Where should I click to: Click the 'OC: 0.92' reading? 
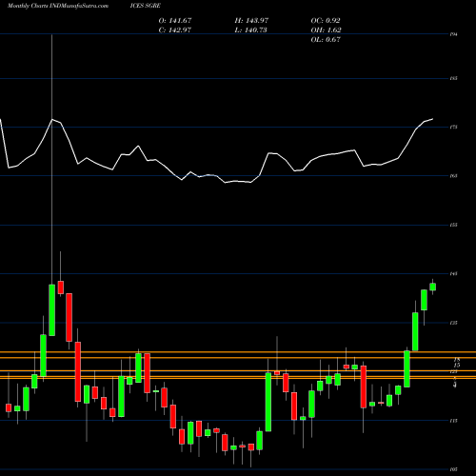coord(326,21)
